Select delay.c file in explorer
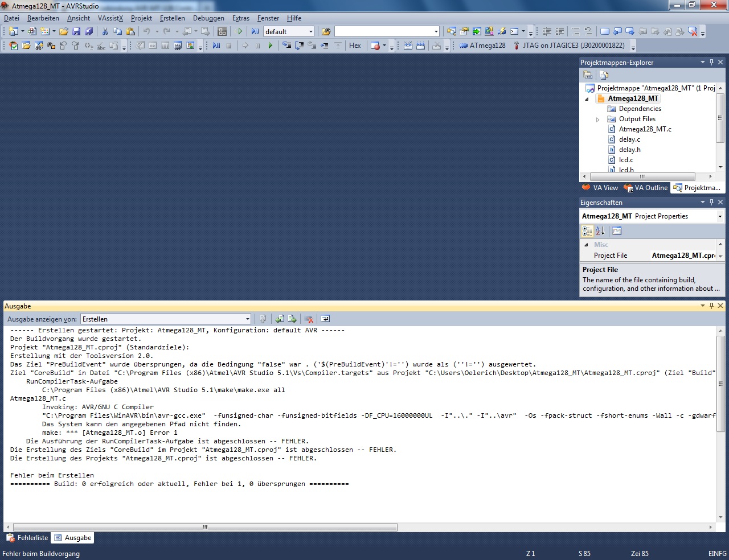The image size is (729, 560). [x=629, y=139]
